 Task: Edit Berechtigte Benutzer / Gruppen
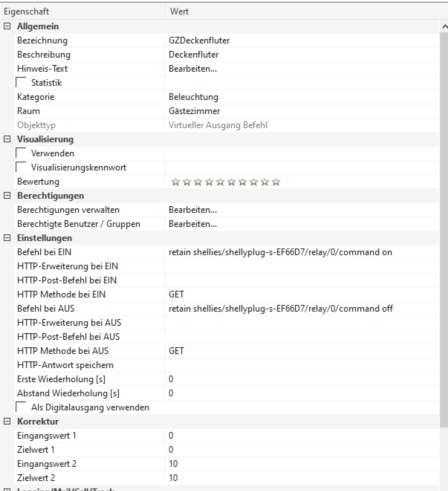click(193, 224)
